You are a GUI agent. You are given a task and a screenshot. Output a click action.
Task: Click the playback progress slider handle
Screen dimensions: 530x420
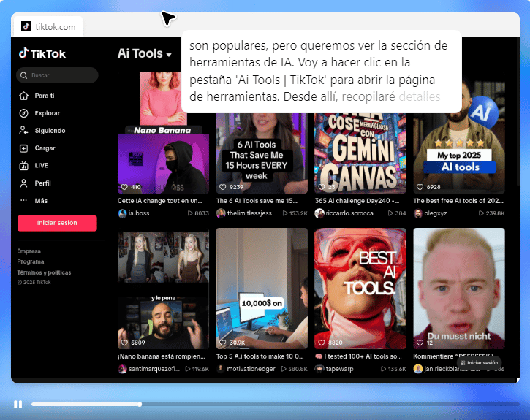(x=139, y=404)
